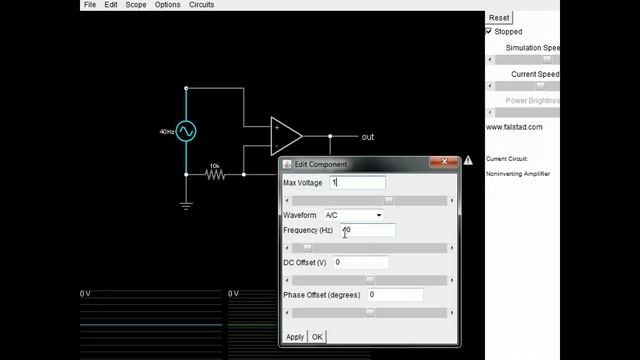Click left arrow of Simulation Speed scrollbar
640x360 pixels.
(490, 60)
